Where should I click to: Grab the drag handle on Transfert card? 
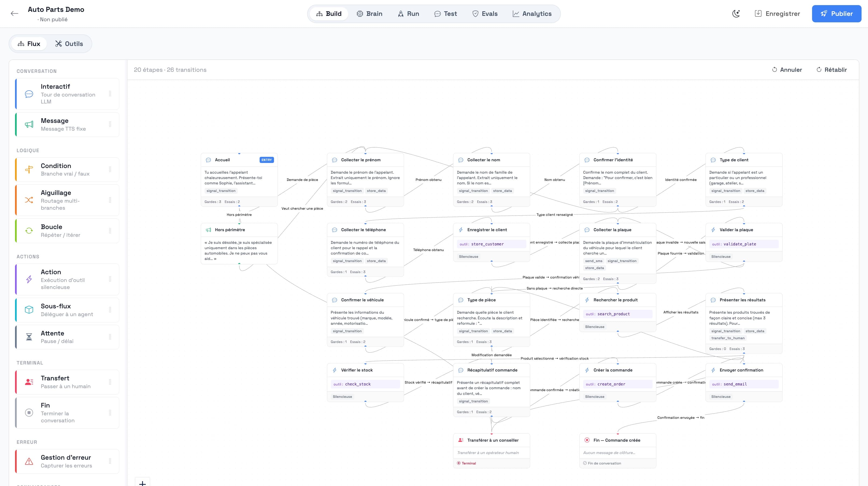(110, 382)
